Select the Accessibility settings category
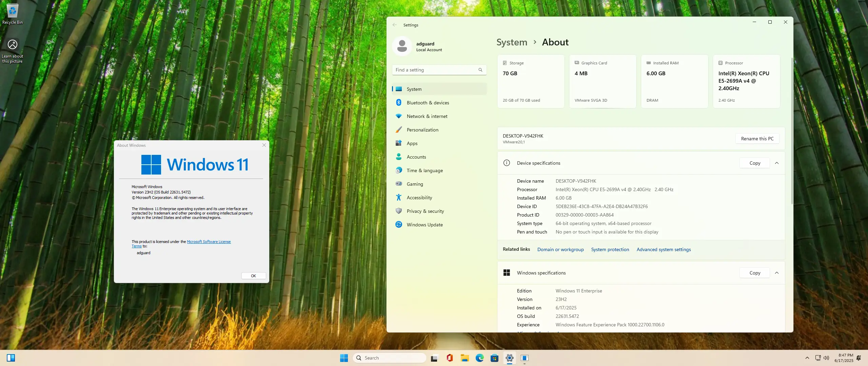Screen dimensions: 868x366 point(419,198)
